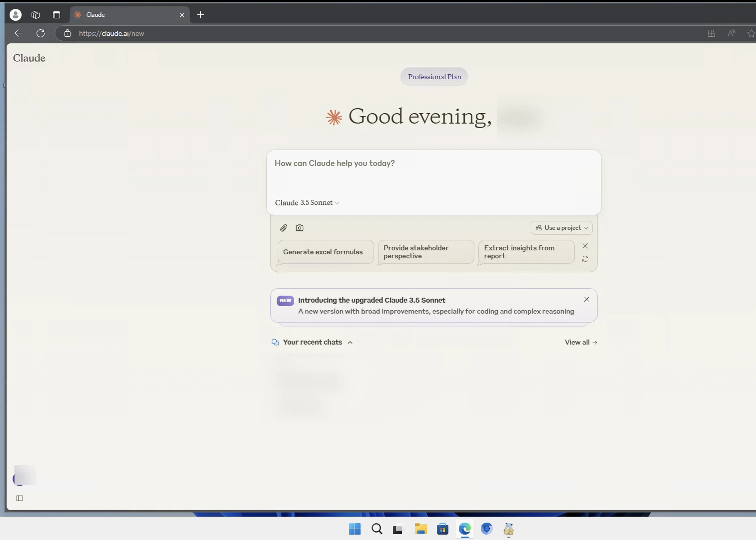Click the chat bubbles icon beside Your recent chats
The image size is (756, 541).
275,342
